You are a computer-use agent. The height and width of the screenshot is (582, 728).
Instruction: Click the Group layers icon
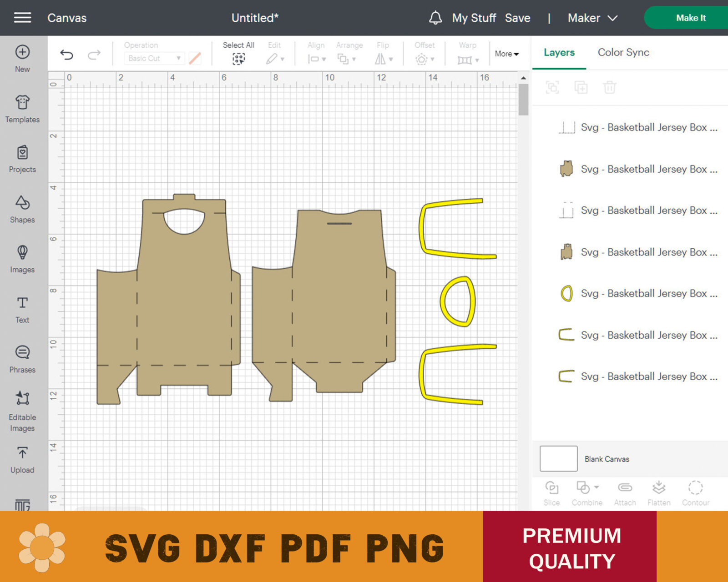(552, 87)
